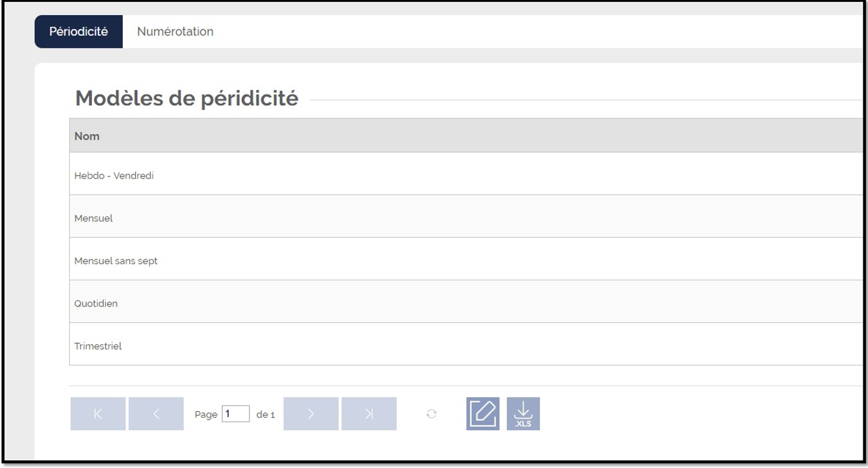Click the Modèles de péridicité heading
Image resolution: width=868 pixels, height=468 pixels.
point(187,99)
